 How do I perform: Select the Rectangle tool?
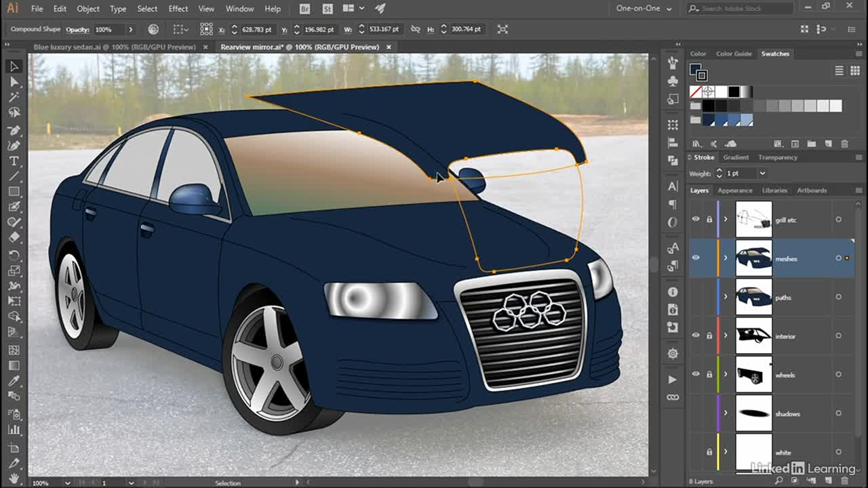click(x=14, y=192)
